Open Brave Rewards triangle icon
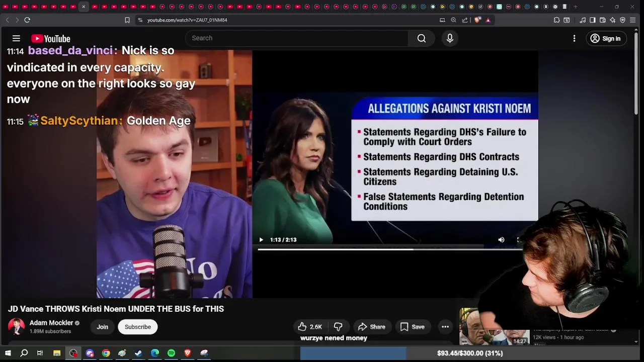 (x=488, y=20)
